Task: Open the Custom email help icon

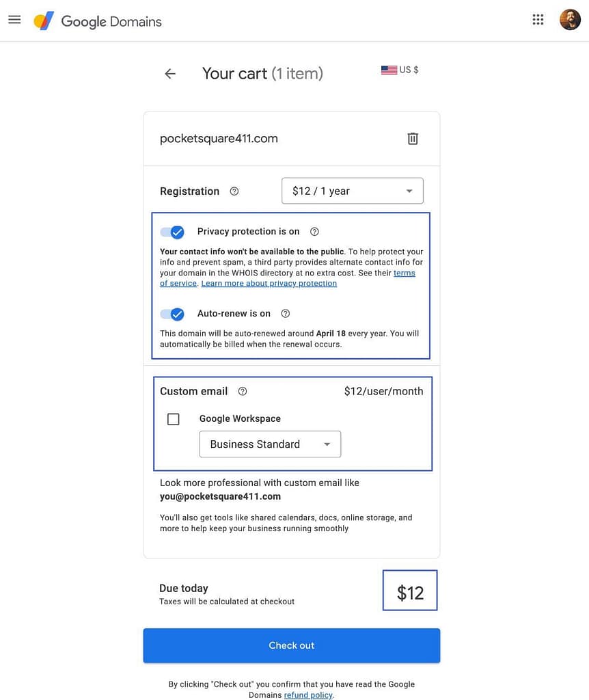Action: point(243,392)
